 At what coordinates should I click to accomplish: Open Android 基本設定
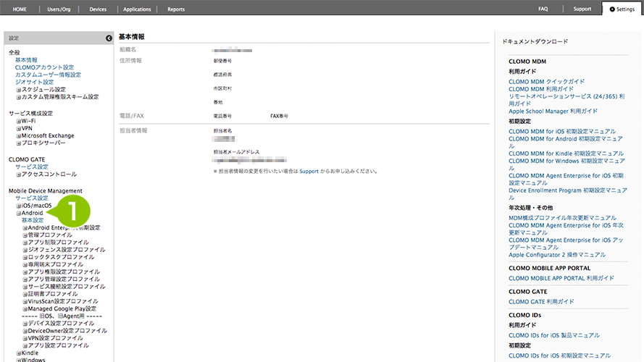point(33,220)
